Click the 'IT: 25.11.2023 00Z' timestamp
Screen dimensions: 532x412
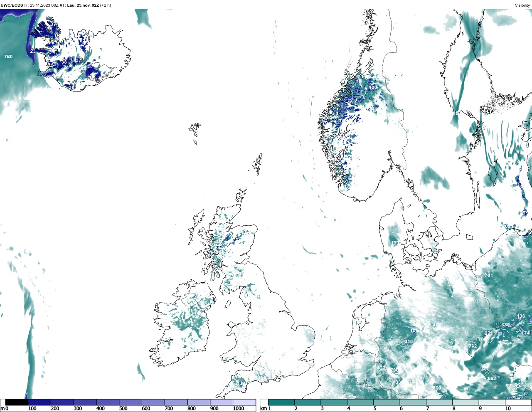tap(42, 5)
